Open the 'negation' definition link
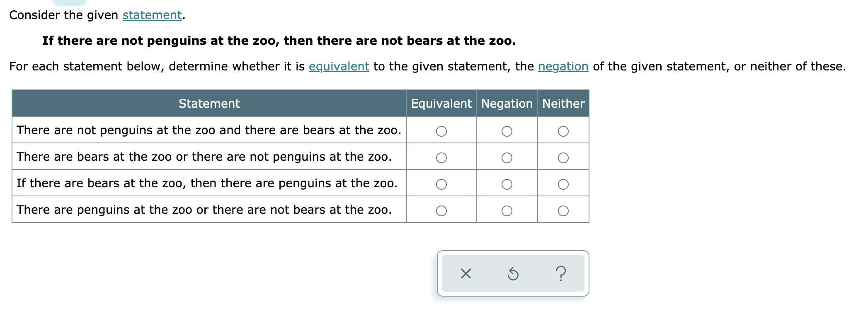 point(563,66)
